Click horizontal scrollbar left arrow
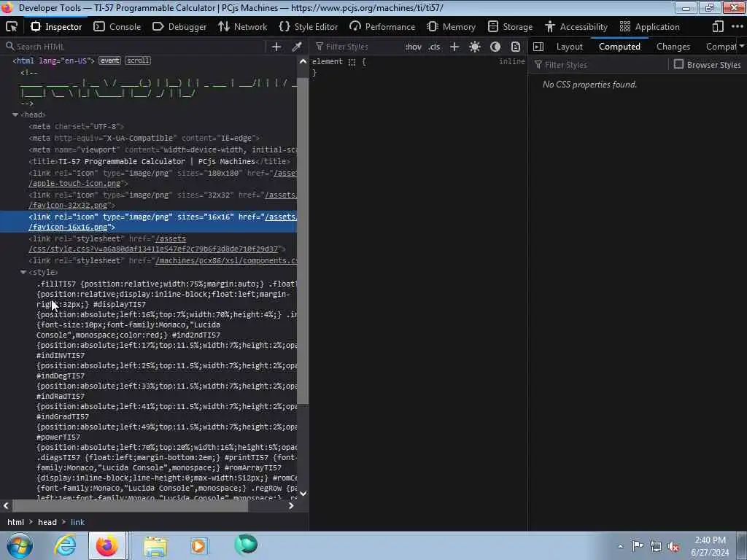Screen dimensions: 747x560 tap(6, 506)
